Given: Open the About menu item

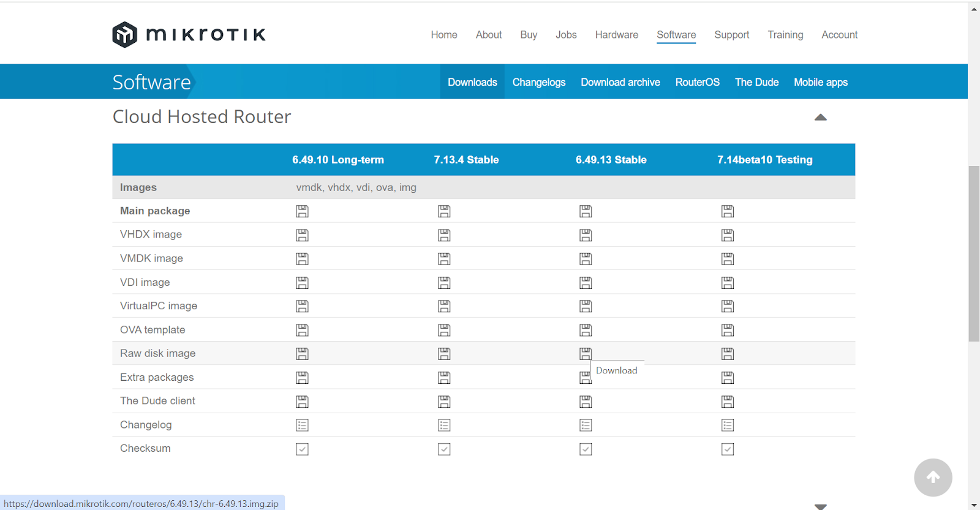Looking at the screenshot, I should coord(489,35).
